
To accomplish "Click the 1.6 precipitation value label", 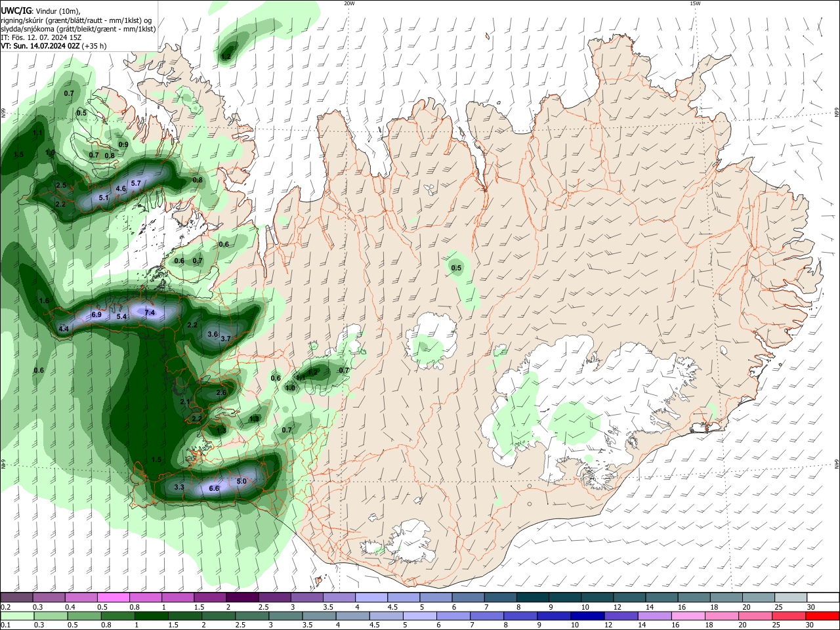I will click(45, 301).
